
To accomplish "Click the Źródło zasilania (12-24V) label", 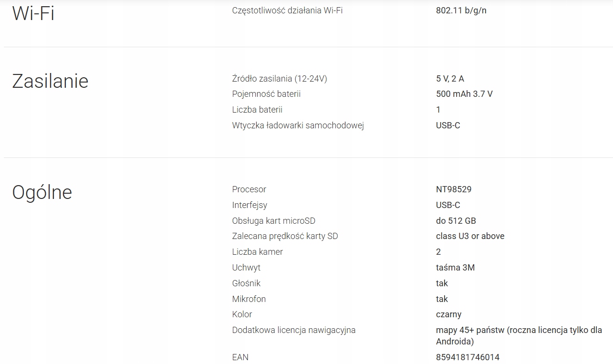I will click(280, 79).
